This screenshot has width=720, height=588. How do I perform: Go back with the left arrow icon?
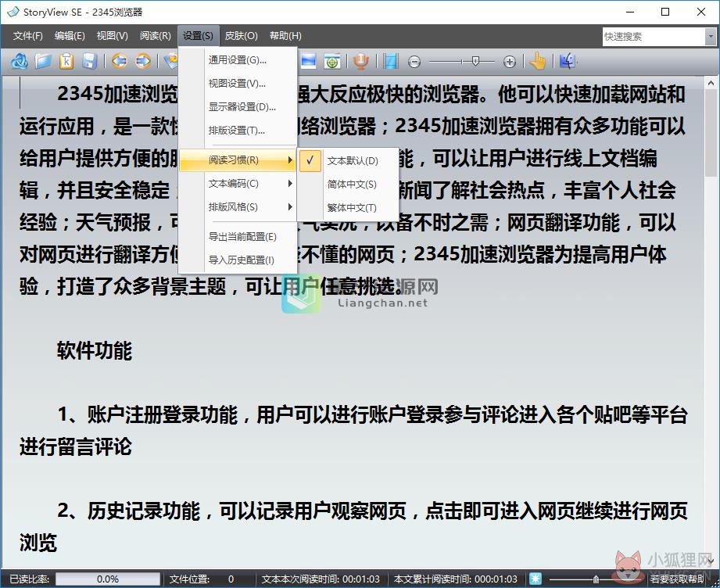point(120,61)
